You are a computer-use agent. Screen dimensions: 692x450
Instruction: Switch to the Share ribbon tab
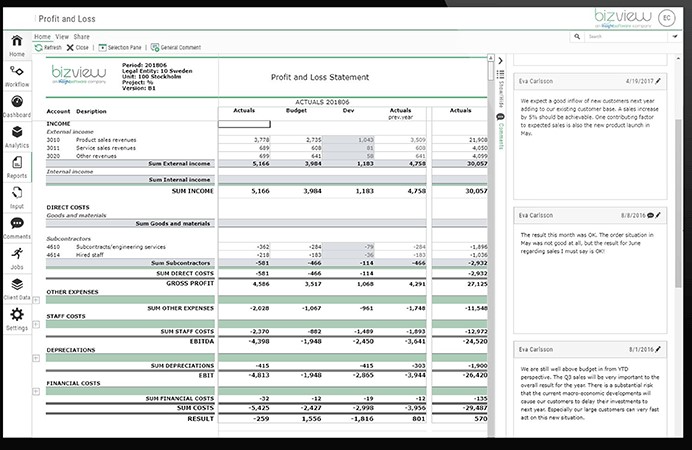(x=82, y=37)
